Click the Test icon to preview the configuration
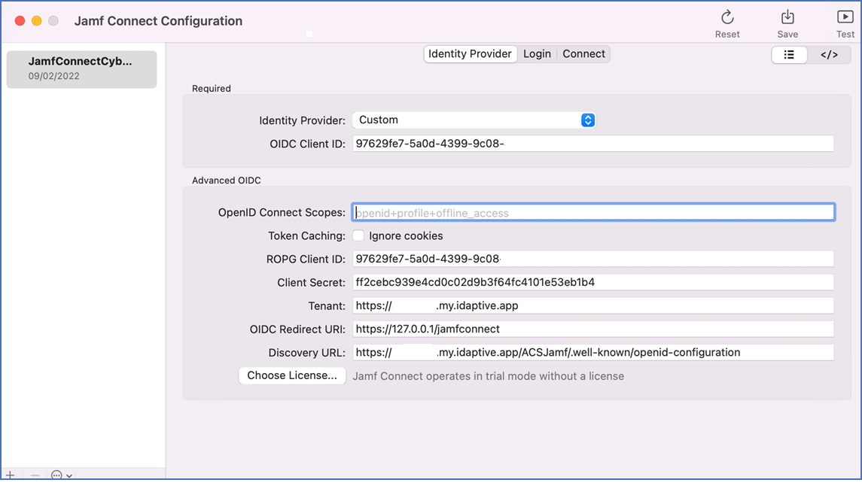Viewport: 862px width, 504px height. click(845, 21)
